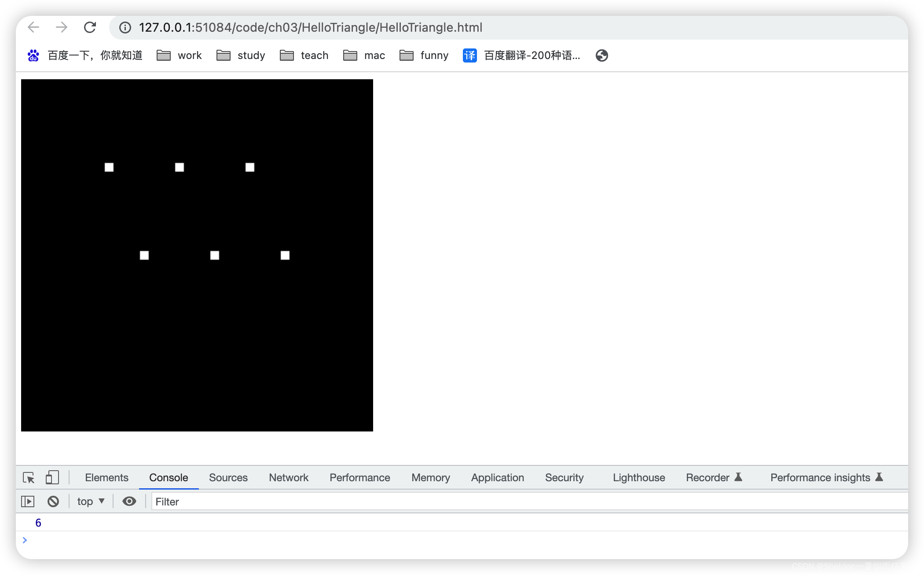Toggle the console sidebar panel
This screenshot has height=575, width=924.
28,501
